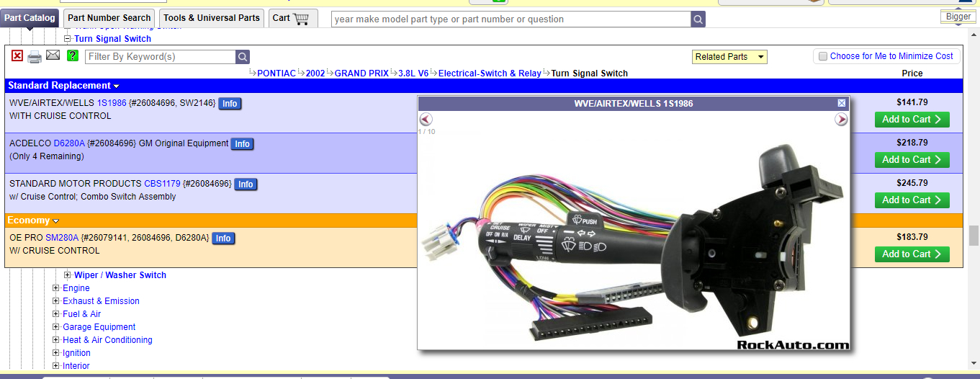Open part number link SM280A

tap(62, 238)
